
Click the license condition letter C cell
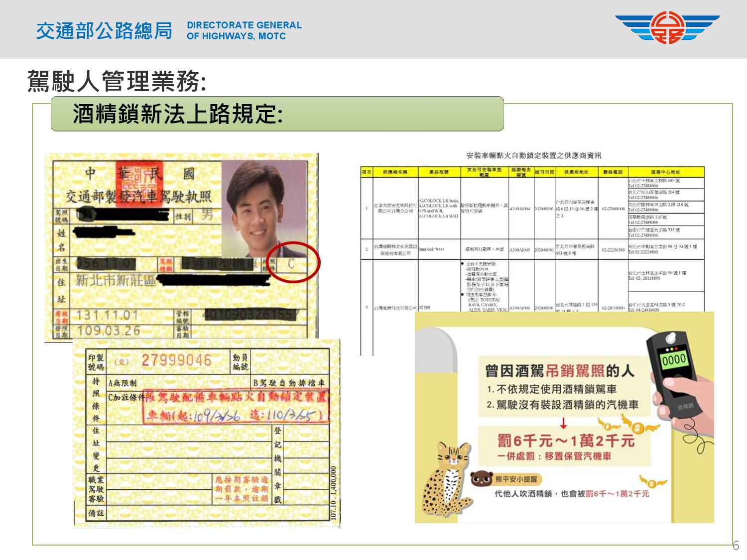[291, 263]
